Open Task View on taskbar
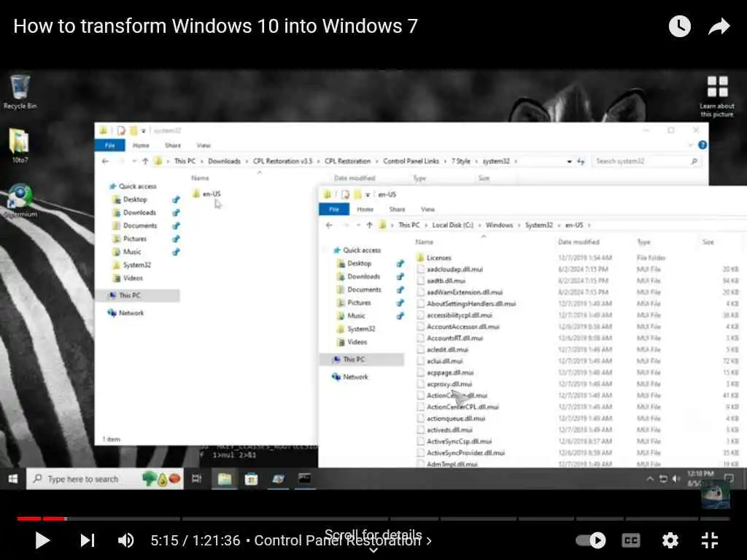 coord(196,478)
